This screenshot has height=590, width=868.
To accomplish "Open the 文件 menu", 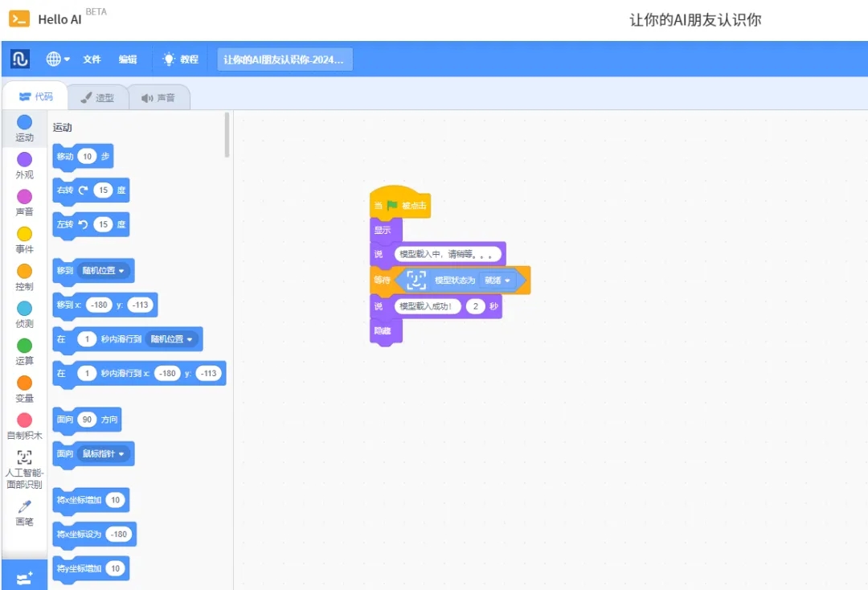I will click(x=92, y=59).
